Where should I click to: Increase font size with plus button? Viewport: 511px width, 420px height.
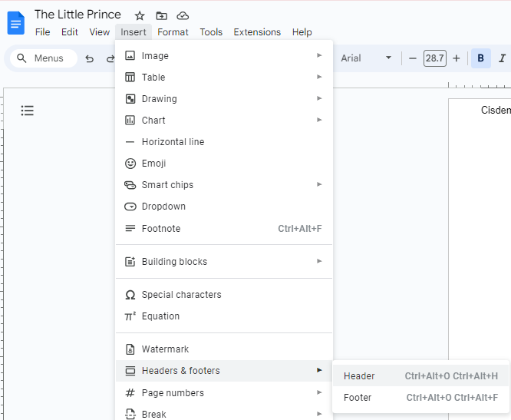pyautogui.click(x=457, y=58)
